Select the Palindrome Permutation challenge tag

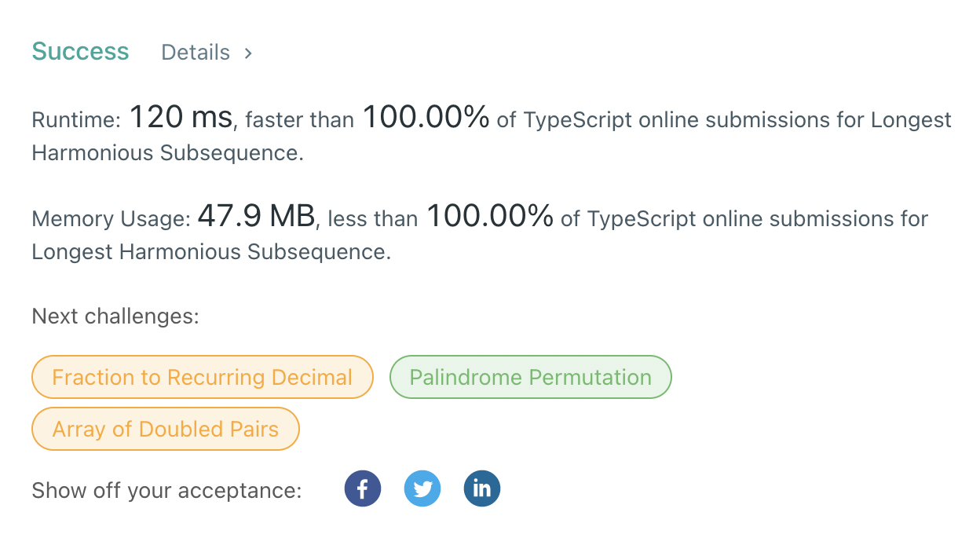531,378
